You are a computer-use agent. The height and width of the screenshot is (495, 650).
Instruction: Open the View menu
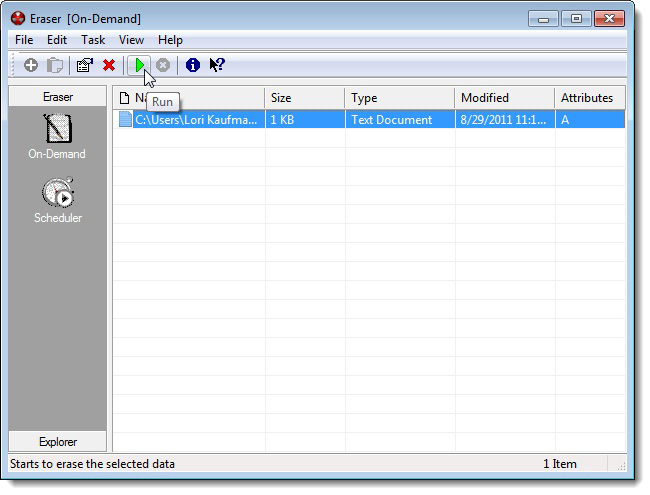(x=131, y=40)
